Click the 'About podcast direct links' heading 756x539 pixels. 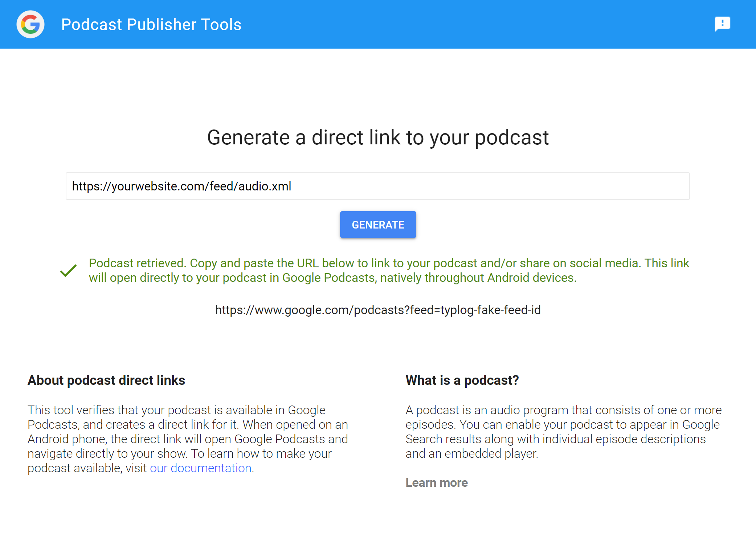pyautogui.click(x=106, y=380)
